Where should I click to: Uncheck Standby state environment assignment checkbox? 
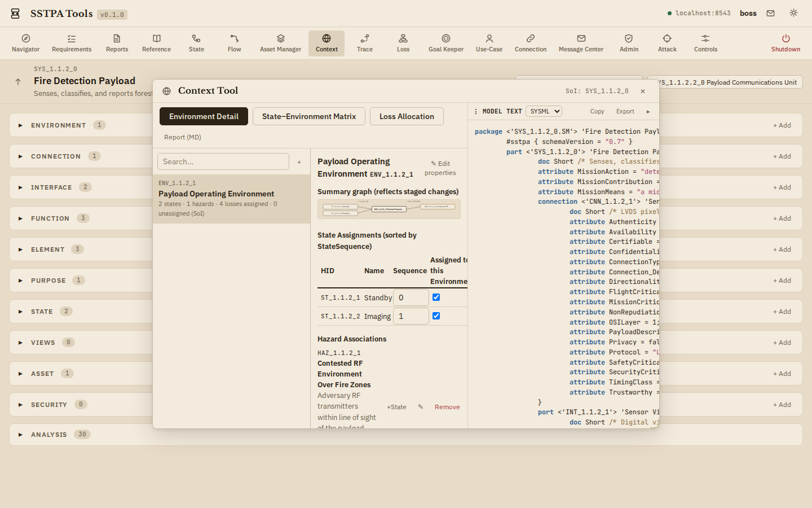[436, 297]
